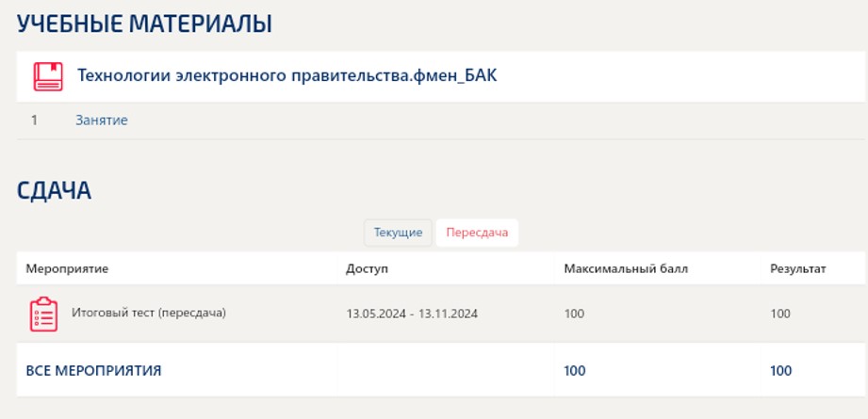Click total maximum score in summary row

tap(574, 371)
